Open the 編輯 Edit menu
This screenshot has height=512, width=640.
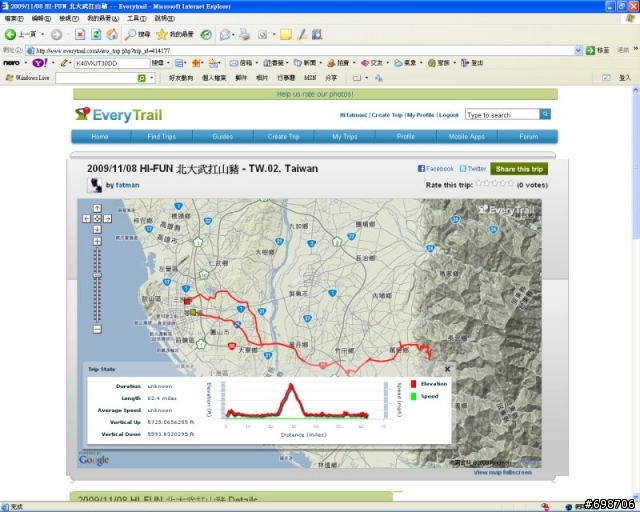pyautogui.click(x=41, y=18)
